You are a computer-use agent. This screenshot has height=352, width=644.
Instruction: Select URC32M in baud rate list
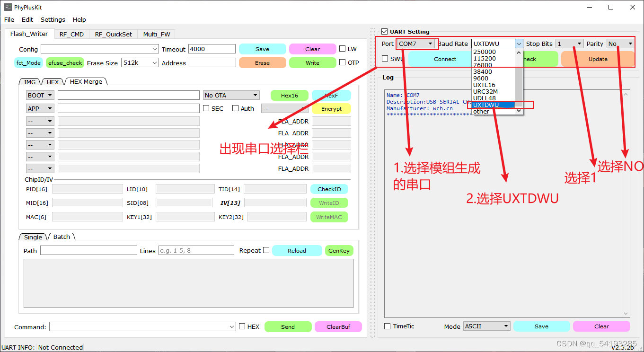pyautogui.click(x=485, y=92)
